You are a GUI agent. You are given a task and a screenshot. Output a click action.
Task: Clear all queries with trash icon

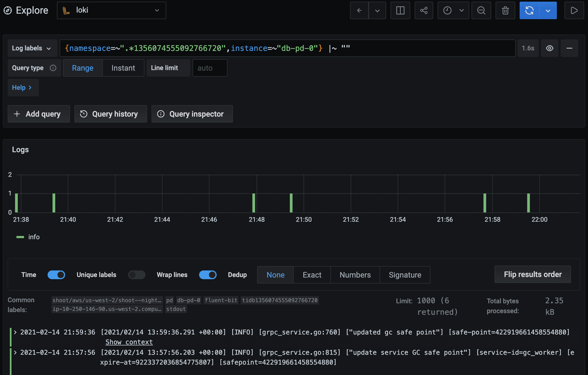tap(505, 10)
